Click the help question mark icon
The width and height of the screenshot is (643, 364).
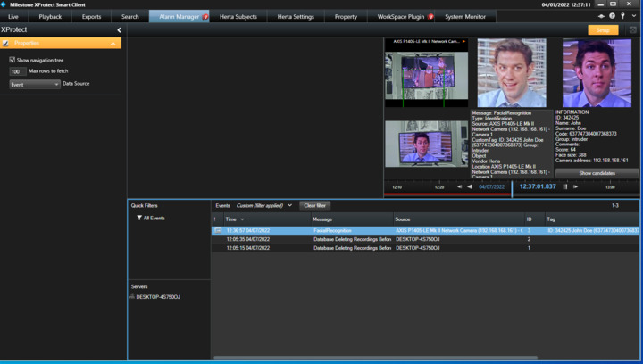coord(612,16)
